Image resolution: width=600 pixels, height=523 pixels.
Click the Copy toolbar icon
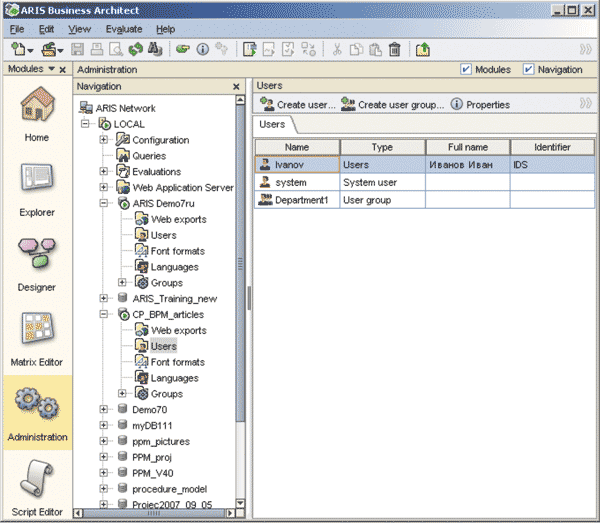click(356, 49)
